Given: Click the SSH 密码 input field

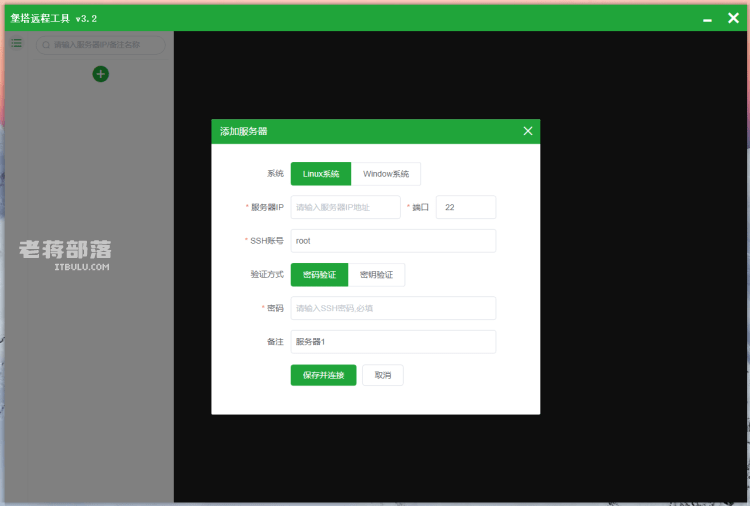Looking at the screenshot, I should point(393,308).
